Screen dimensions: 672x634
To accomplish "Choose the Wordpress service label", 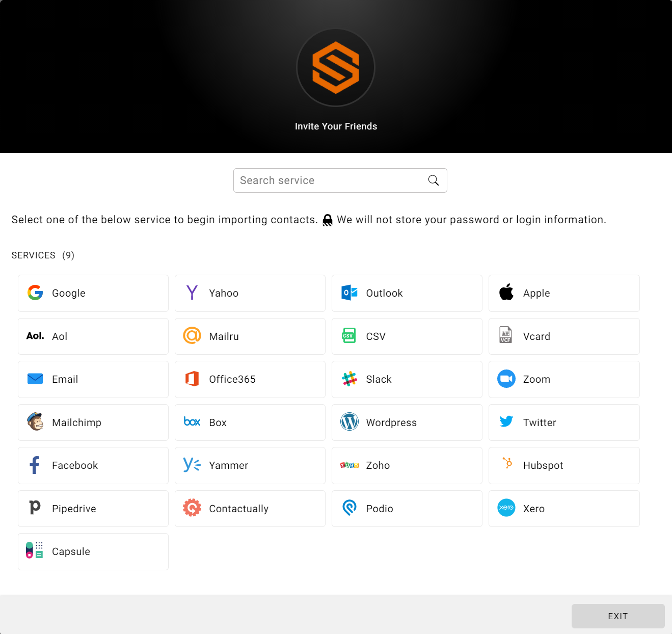I will 391,422.
